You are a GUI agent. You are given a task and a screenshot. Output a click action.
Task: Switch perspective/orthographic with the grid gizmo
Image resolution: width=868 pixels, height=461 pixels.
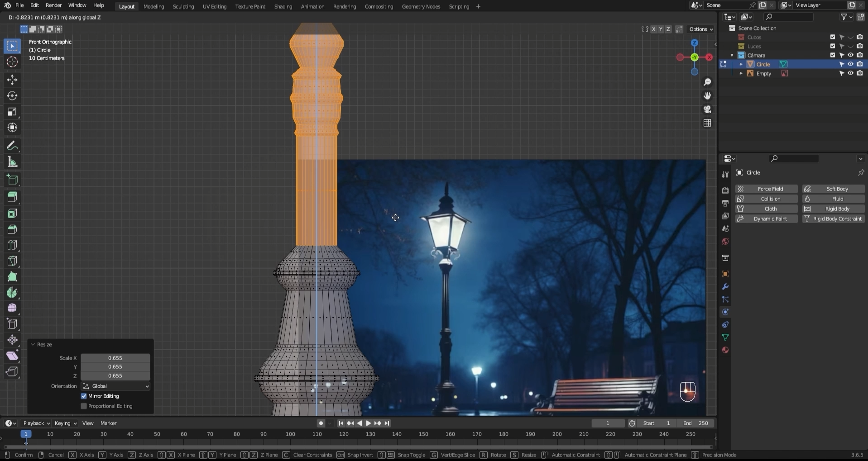tap(707, 123)
